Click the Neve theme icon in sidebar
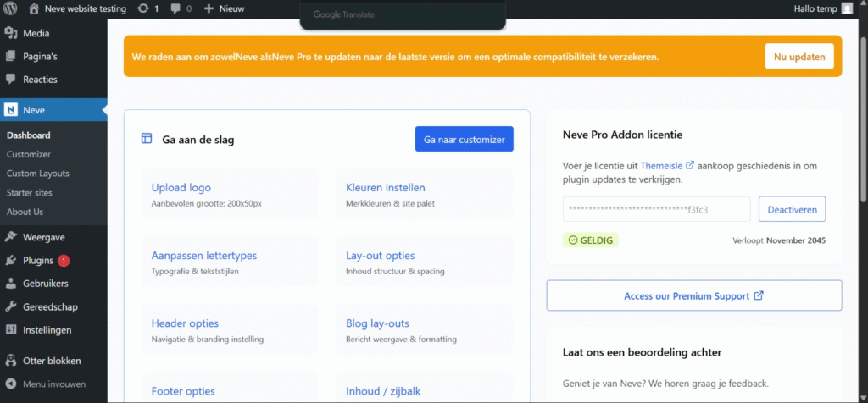 pos(11,110)
